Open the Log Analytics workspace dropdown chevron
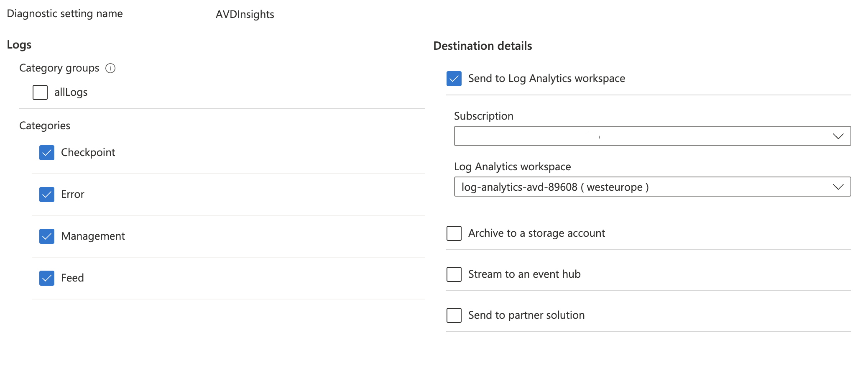Image resolution: width=868 pixels, height=384 pixels. click(838, 187)
